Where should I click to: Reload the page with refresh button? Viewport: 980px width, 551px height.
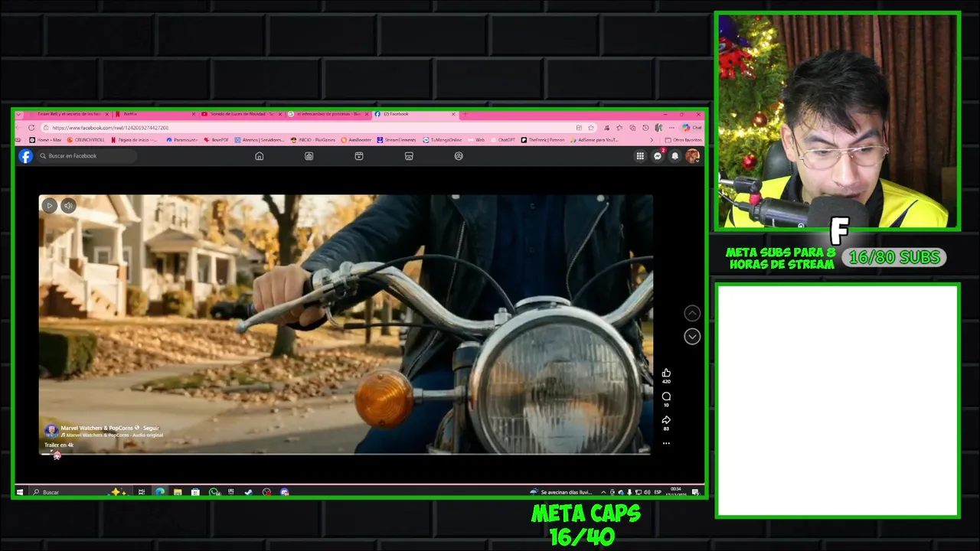[x=31, y=128]
